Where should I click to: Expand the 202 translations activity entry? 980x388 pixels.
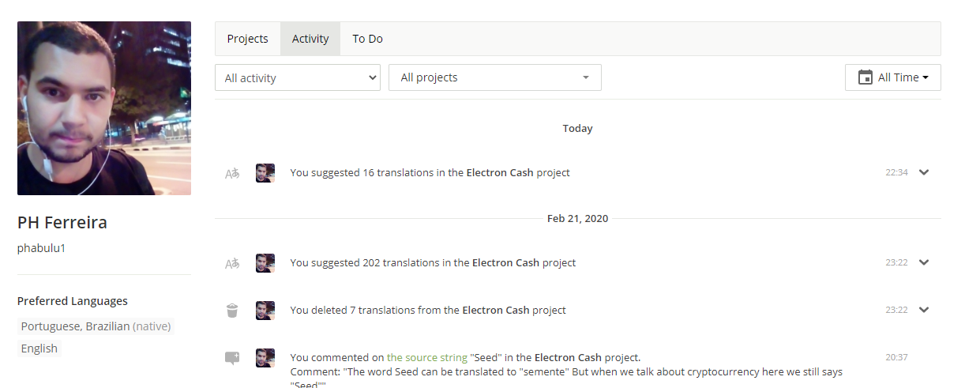(x=924, y=262)
